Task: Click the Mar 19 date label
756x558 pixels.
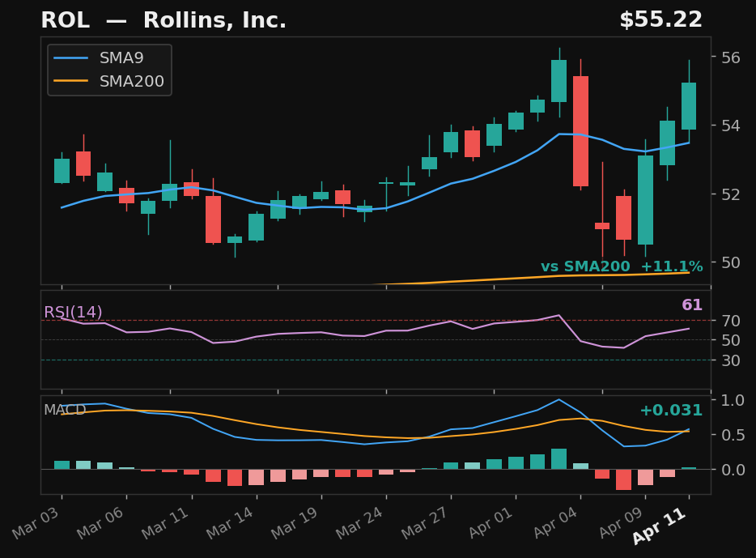Action: 295,523
